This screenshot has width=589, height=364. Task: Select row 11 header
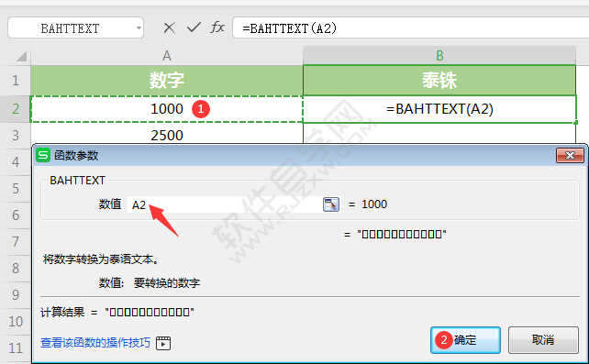tap(16, 348)
